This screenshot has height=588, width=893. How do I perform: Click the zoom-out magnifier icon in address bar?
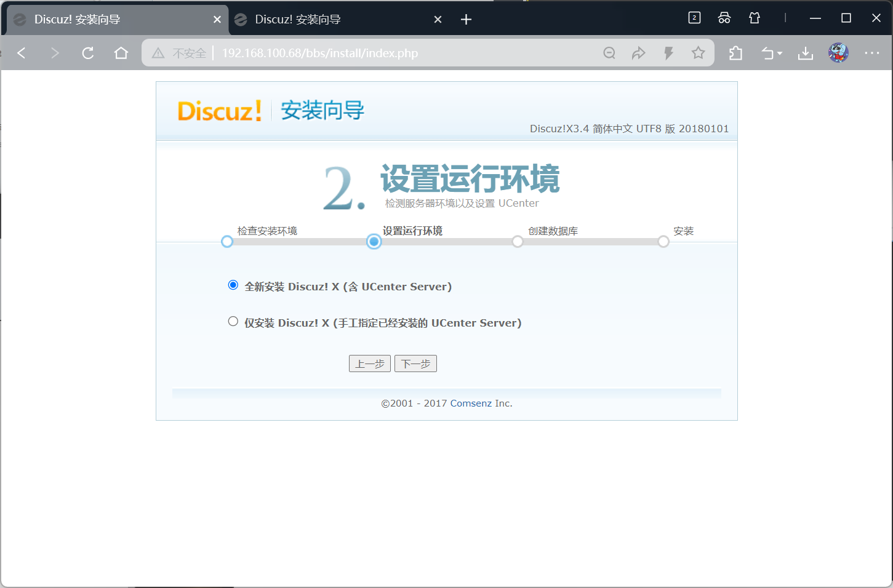(609, 53)
